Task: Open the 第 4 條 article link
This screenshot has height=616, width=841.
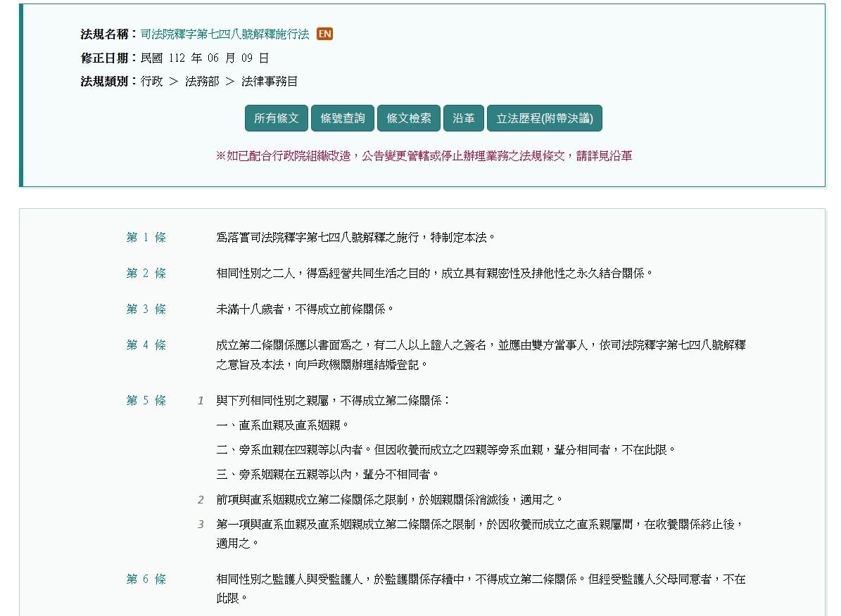Action: 146,345
